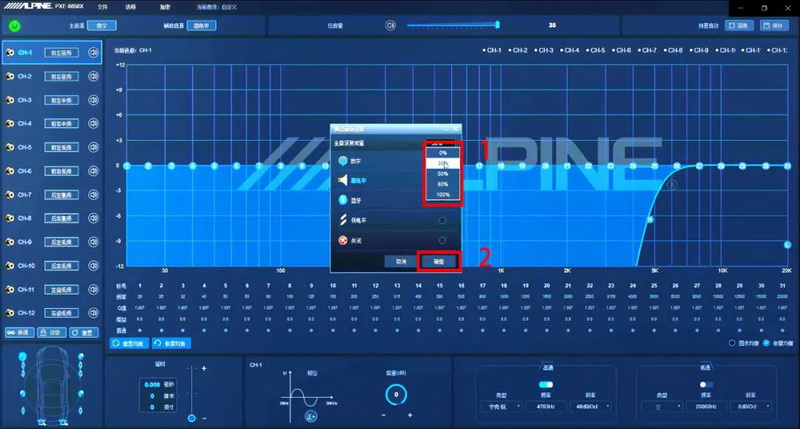Mute channel CH-1 speaker icon

[93, 53]
